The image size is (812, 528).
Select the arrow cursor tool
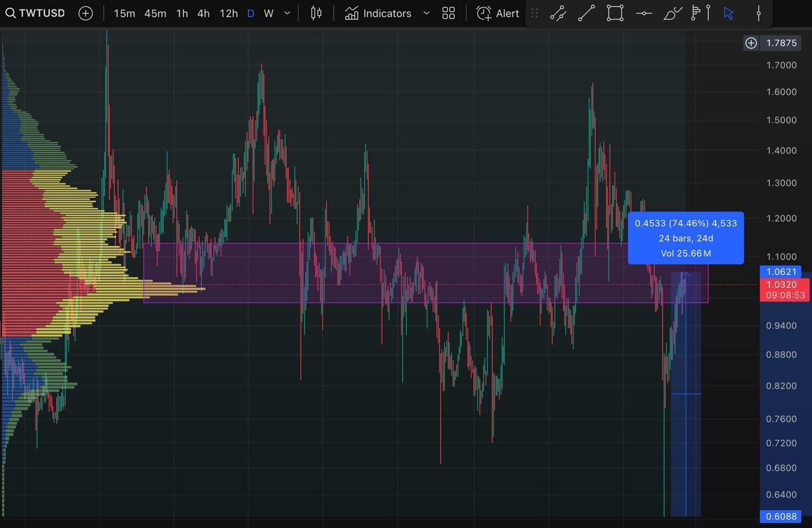click(x=728, y=13)
